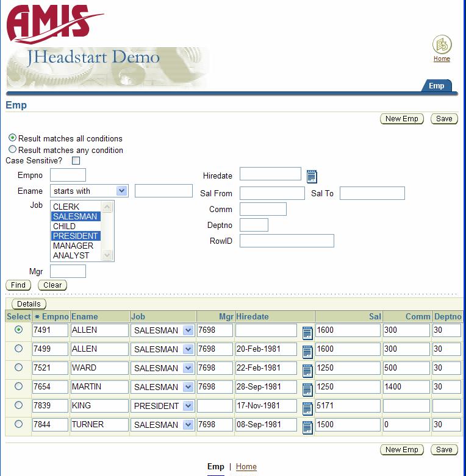Open date picker in TURNER's row

point(307,427)
